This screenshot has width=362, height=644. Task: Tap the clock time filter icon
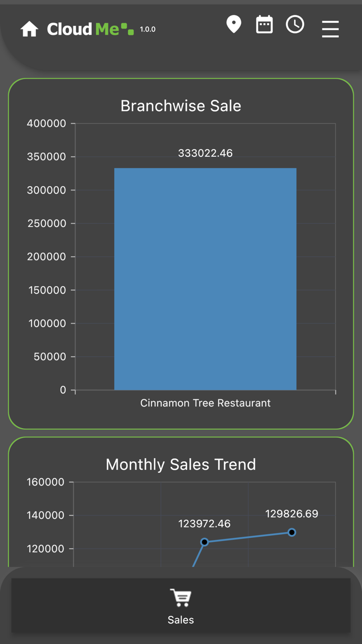(x=295, y=24)
